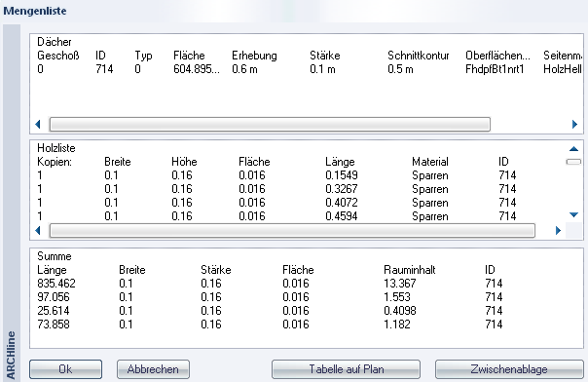Click the Geschoß column header
The image size is (588, 382).
(x=58, y=56)
